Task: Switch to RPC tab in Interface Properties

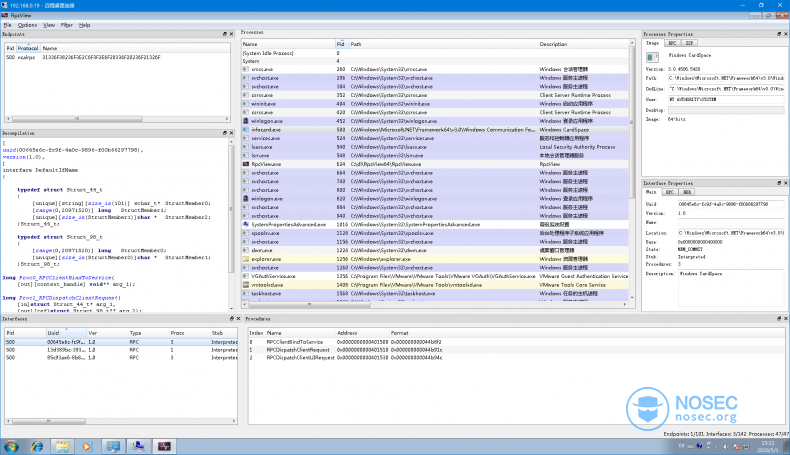Action: pyautogui.click(x=670, y=192)
